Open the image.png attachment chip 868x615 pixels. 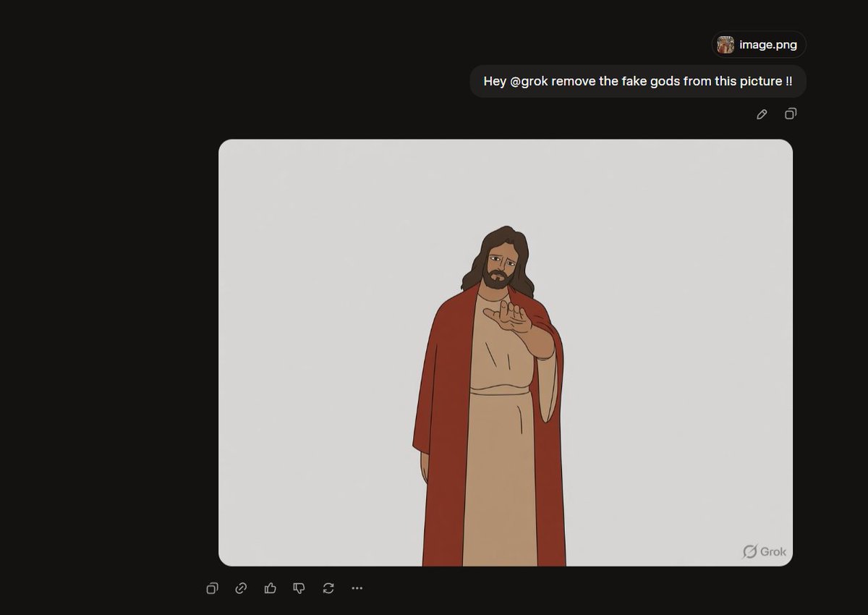[x=759, y=45]
